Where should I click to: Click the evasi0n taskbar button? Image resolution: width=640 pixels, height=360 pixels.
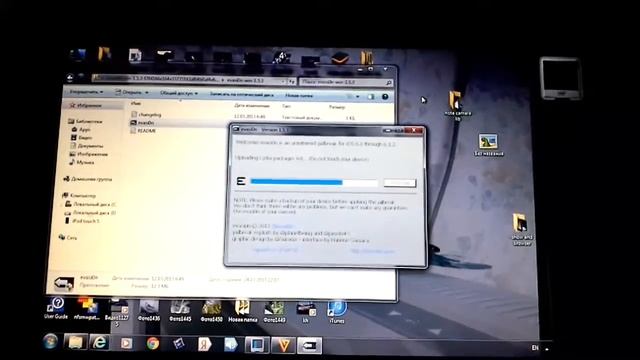point(309,346)
